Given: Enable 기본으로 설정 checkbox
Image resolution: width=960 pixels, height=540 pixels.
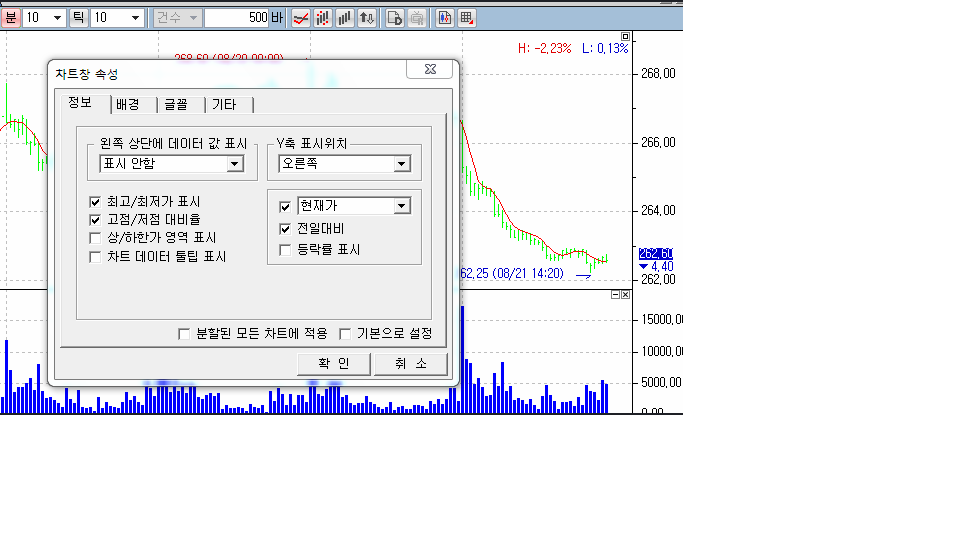Looking at the screenshot, I should point(345,334).
